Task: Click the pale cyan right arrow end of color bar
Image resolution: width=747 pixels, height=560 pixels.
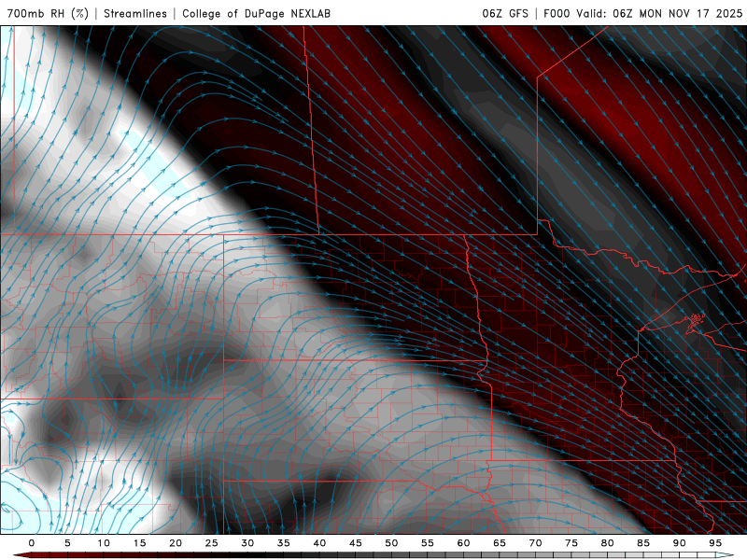Action: 725,555
